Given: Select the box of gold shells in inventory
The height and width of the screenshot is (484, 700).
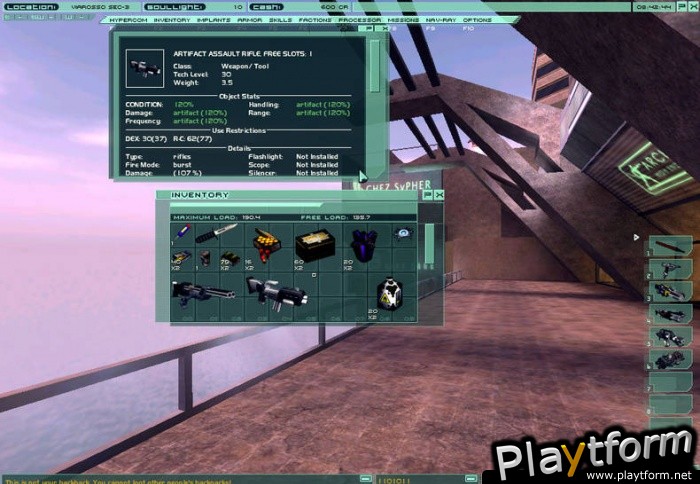Looking at the screenshot, I should point(267,244).
